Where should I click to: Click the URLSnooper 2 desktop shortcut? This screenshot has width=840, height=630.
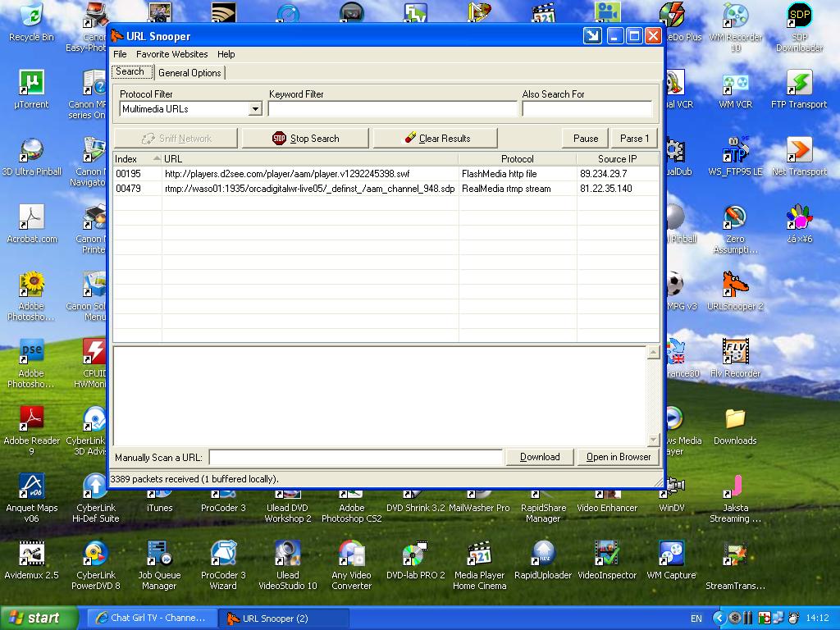pyautogui.click(x=735, y=291)
